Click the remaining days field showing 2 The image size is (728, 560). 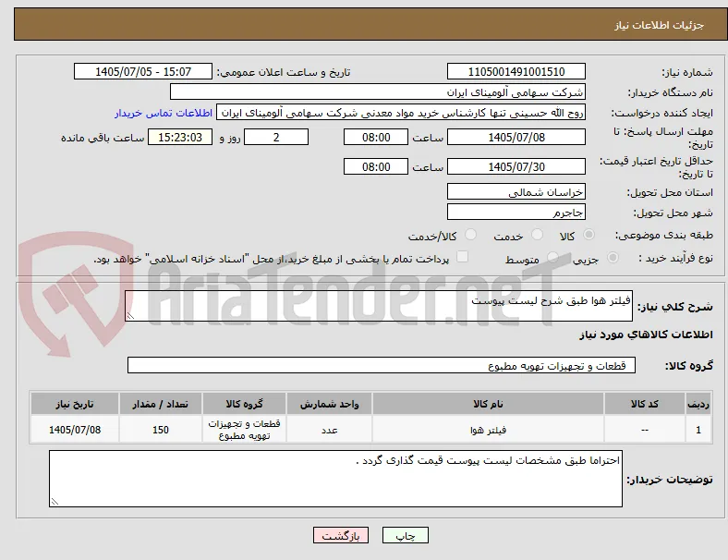[x=276, y=138]
